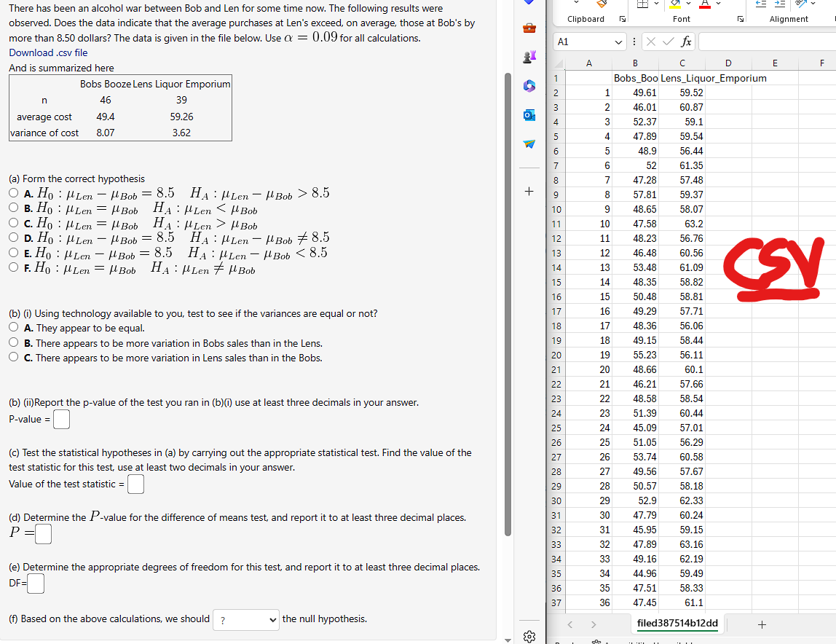Select row 20 header in Excel
Screen dimensions: 836x644
pos(556,355)
